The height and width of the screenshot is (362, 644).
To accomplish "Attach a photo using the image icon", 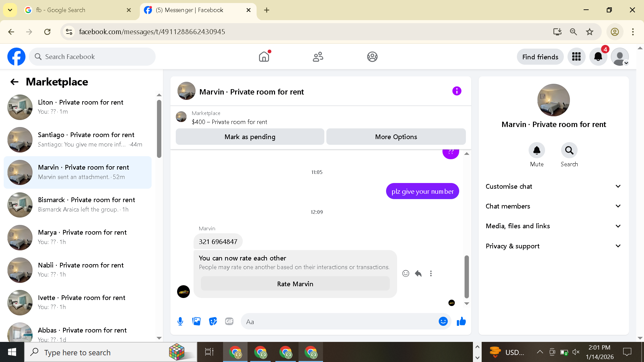I will 197,321.
